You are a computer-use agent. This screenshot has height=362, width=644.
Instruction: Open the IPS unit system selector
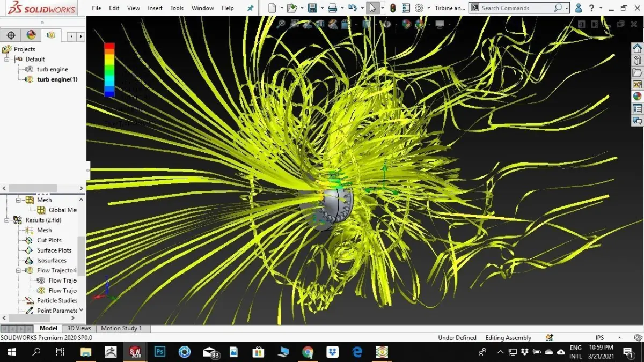tap(600, 338)
